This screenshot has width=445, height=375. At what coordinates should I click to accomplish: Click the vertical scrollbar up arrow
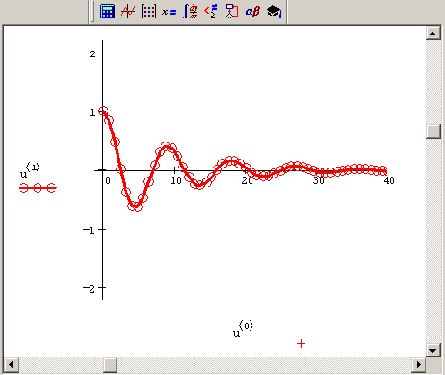click(433, 33)
